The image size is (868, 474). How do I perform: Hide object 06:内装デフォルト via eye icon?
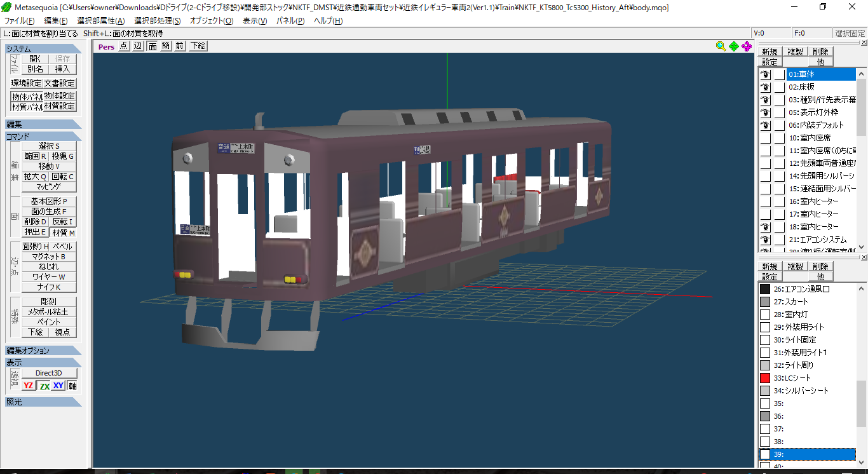click(765, 125)
